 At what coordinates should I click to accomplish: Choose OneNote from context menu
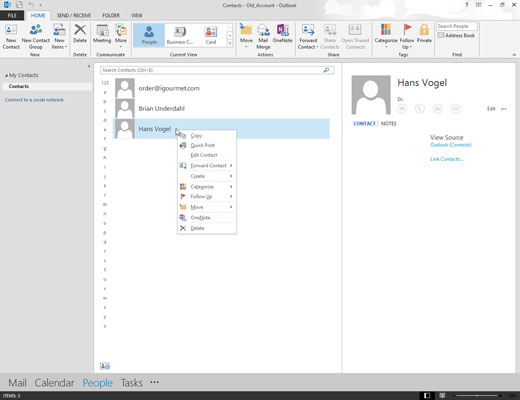(207, 218)
